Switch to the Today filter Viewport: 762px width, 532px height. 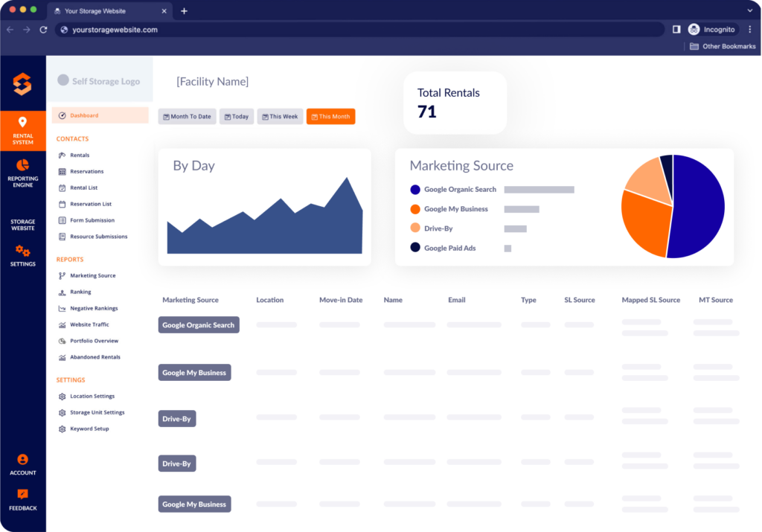point(236,116)
